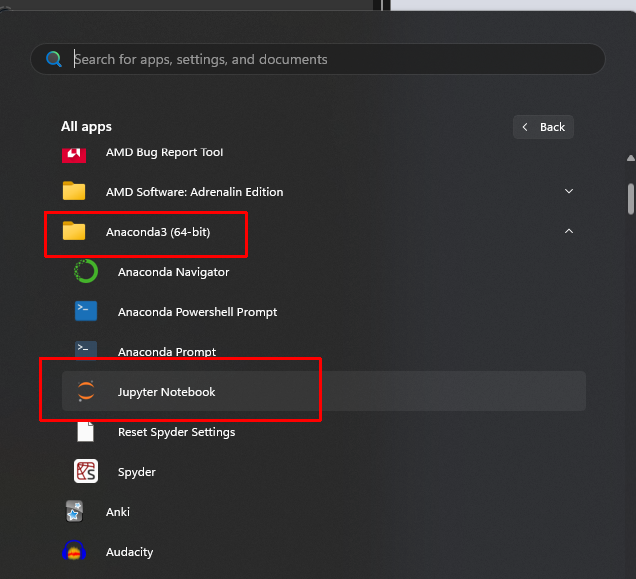
Task: Open Spyder using its spider-web icon
Action: tap(86, 471)
